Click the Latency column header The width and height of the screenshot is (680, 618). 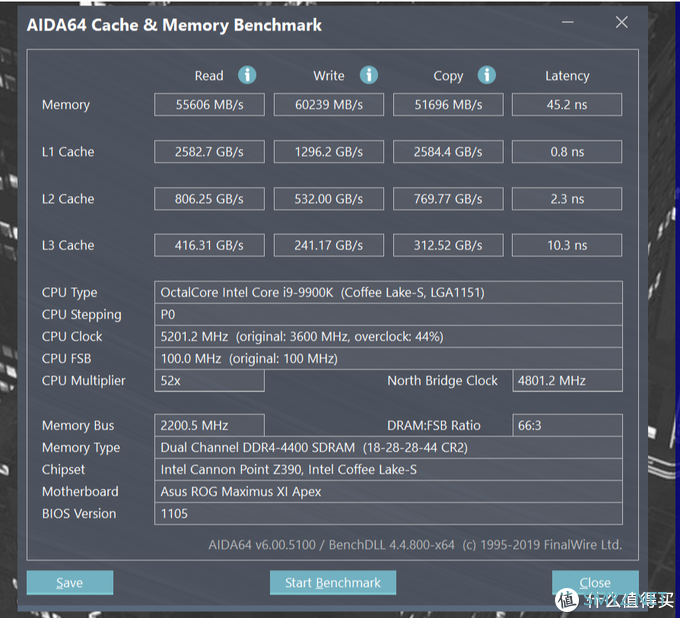(x=567, y=76)
